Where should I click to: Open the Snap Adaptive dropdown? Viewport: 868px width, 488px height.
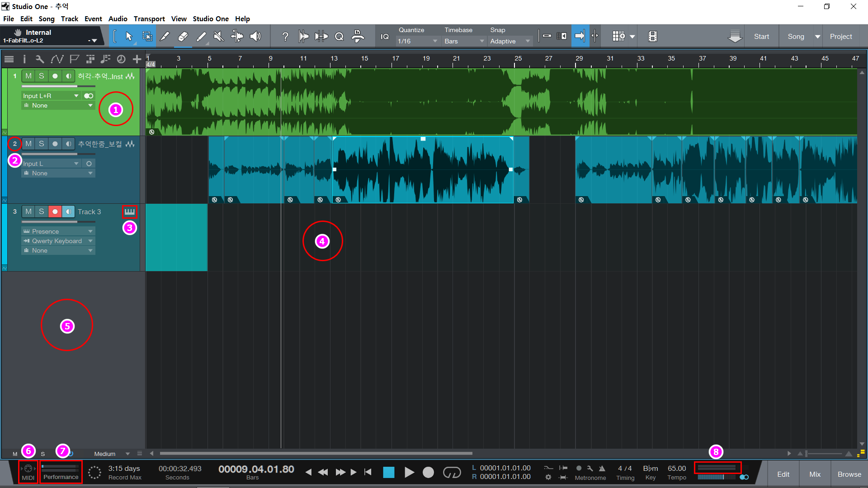tap(509, 41)
